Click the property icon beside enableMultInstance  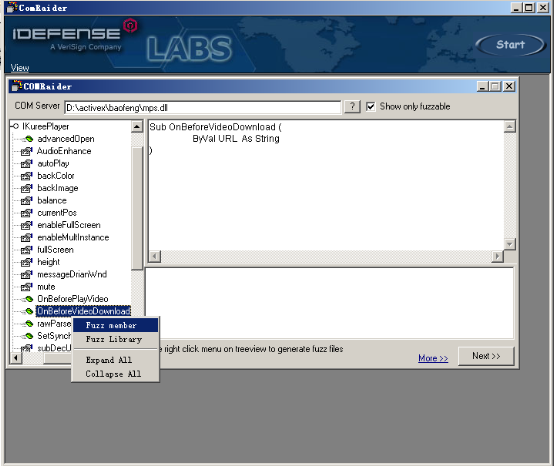(x=26, y=238)
